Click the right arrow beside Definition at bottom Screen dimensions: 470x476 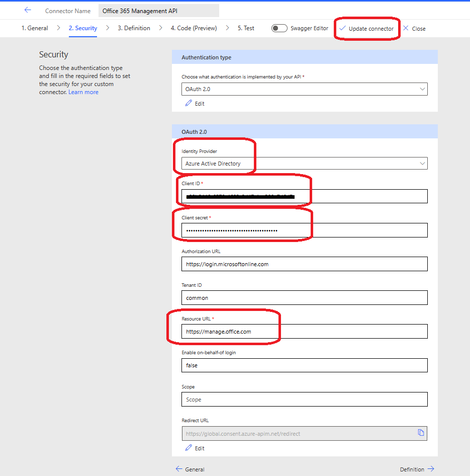click(x=431, y=468)
